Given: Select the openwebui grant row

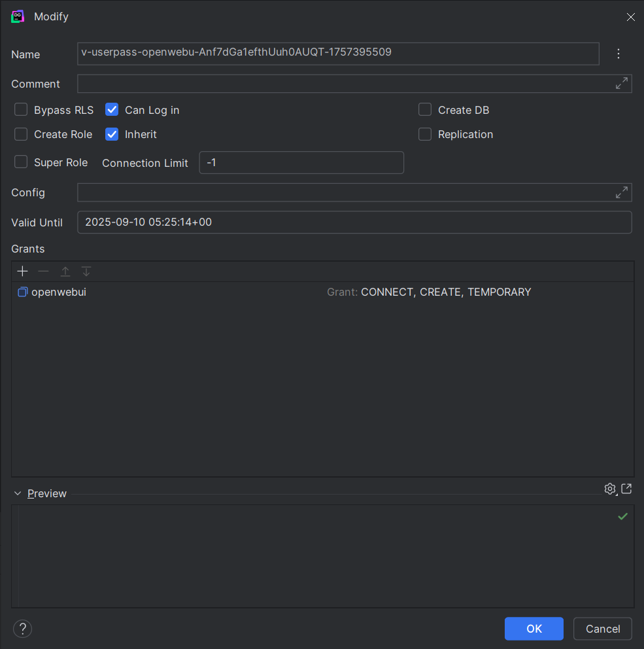Looking at the screenshot, I should (x=59, y=292).
